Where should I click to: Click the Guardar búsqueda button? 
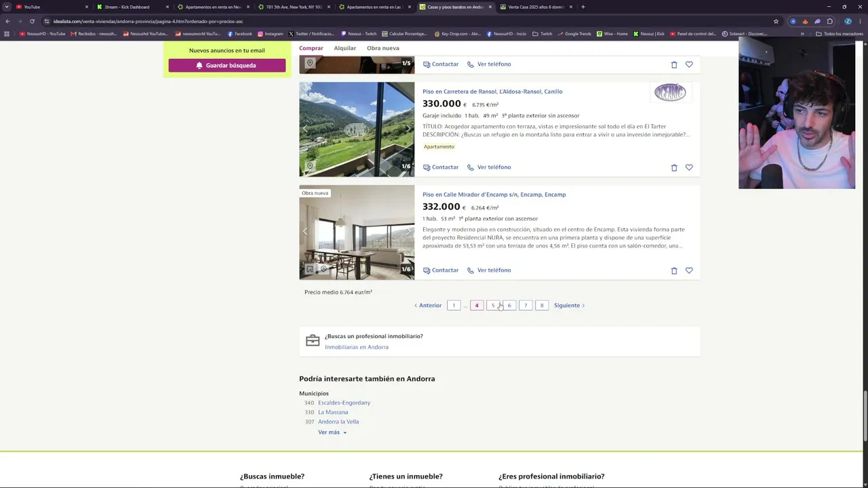coord(227,66)
